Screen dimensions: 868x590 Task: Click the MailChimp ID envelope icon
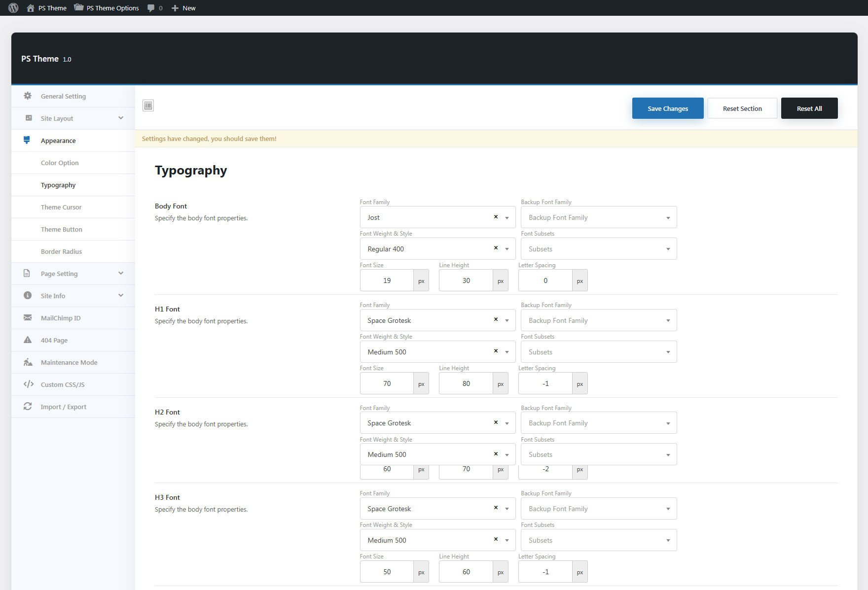tap(28, 318)
